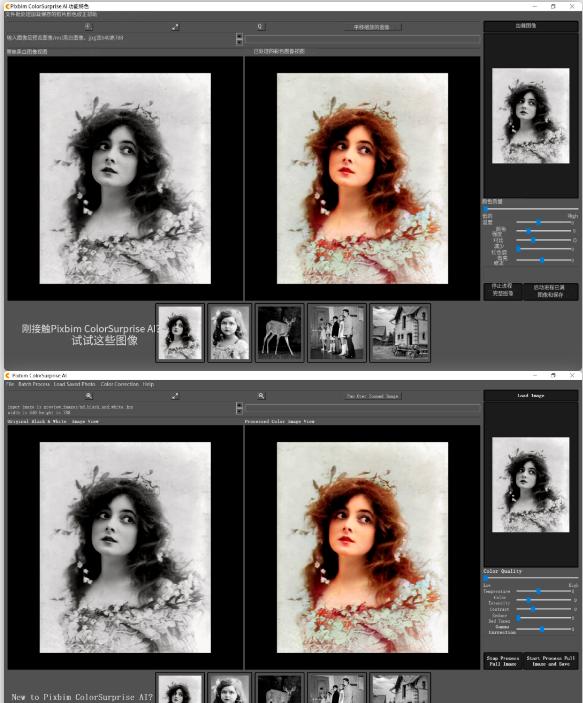Click info text stepper up arrow, English window
This screenshot has width=583, height=703.
click(239, 405)
